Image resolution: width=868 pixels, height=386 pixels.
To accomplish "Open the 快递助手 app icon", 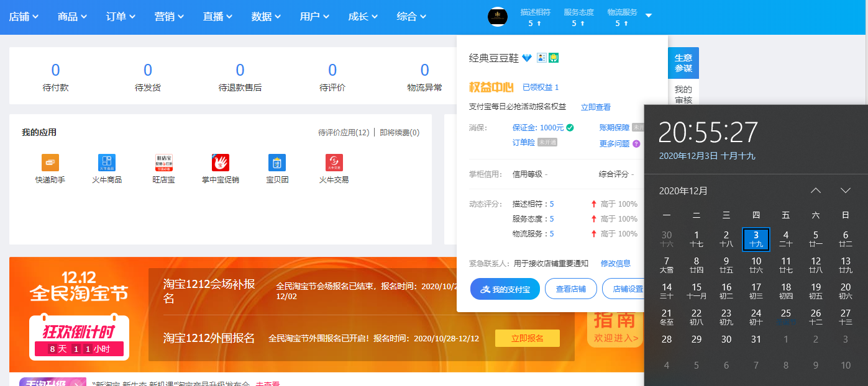I will pyautogui.click(x=50, y=163).
